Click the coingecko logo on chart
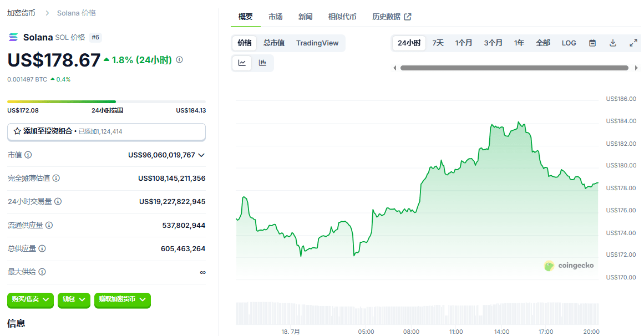The height and width of the screenshot is (336, 644). [x=569, y=266]
